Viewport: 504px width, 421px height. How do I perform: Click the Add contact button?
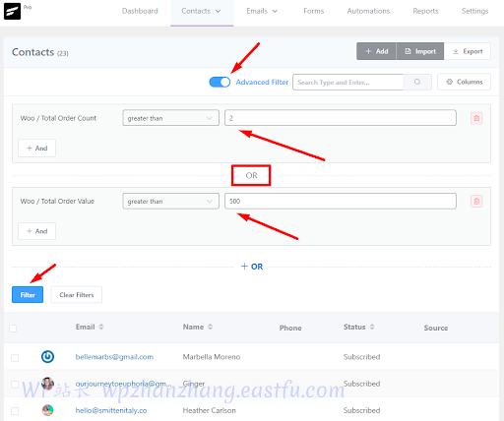(x=376, y=51)
